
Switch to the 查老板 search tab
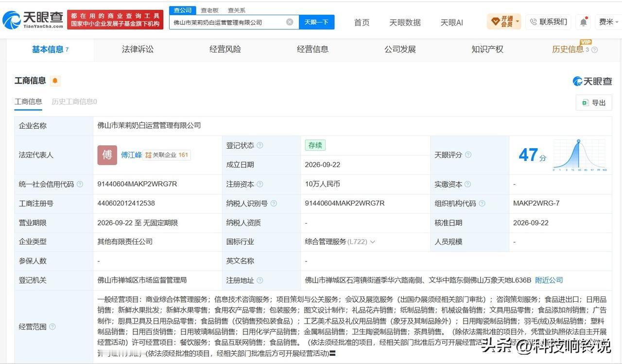pos(209,10)
